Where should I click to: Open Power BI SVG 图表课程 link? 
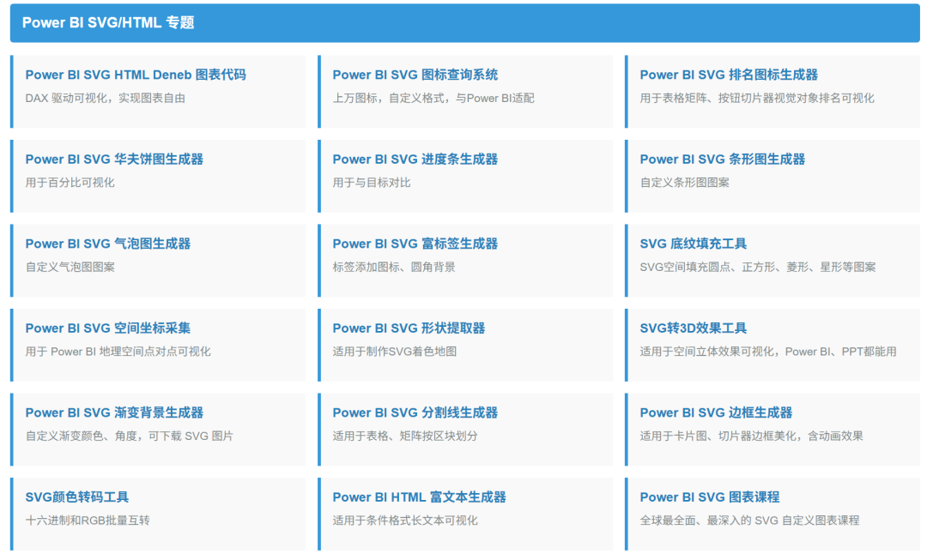[710, 497]
